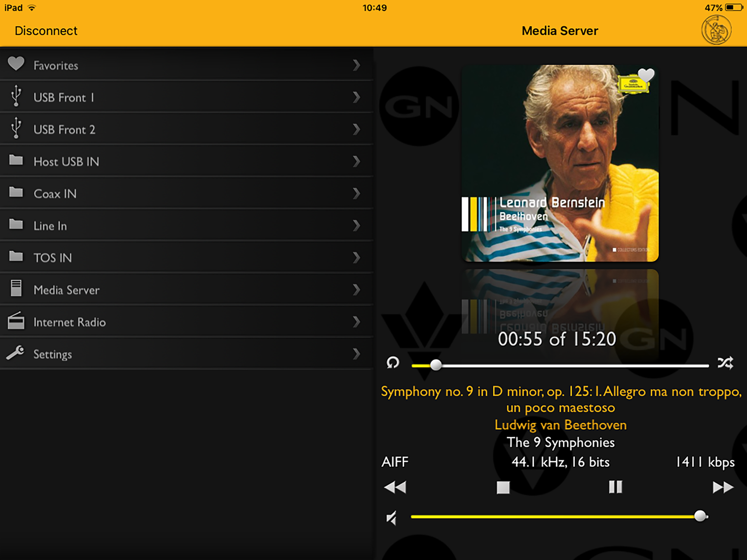Tap the 1411 kbps bitrate label

pyautogui.click(x=705, y=462)
